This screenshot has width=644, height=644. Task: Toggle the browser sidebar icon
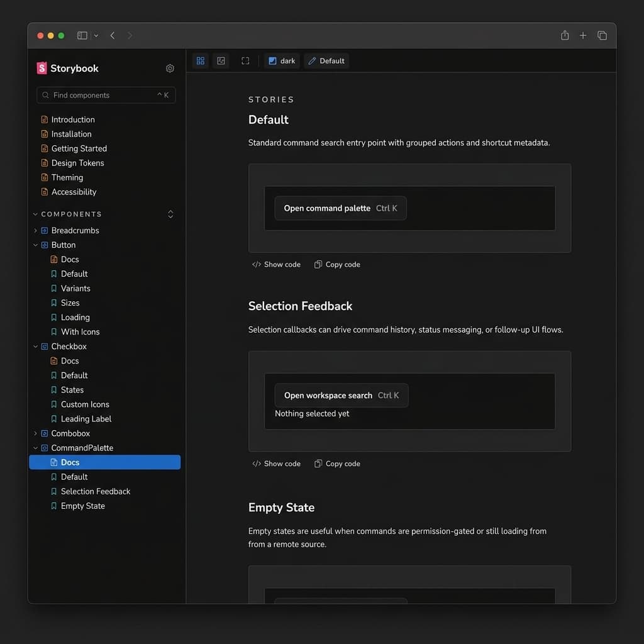(82, 36)
